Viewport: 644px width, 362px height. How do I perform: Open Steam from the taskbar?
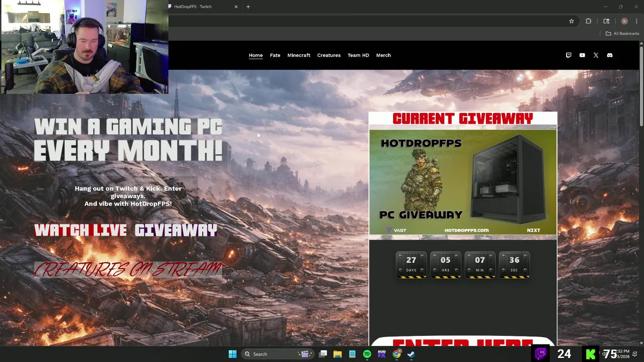coord(411,354)
